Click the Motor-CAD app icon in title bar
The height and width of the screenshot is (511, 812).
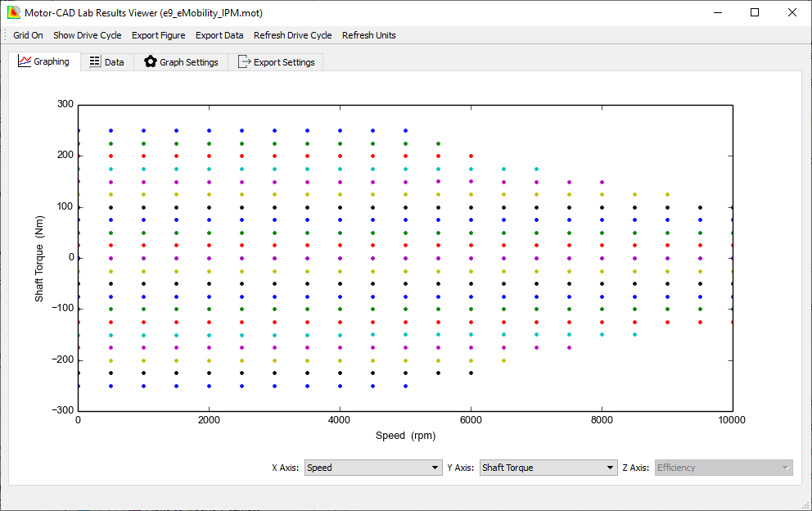click(x=13, y=12)
